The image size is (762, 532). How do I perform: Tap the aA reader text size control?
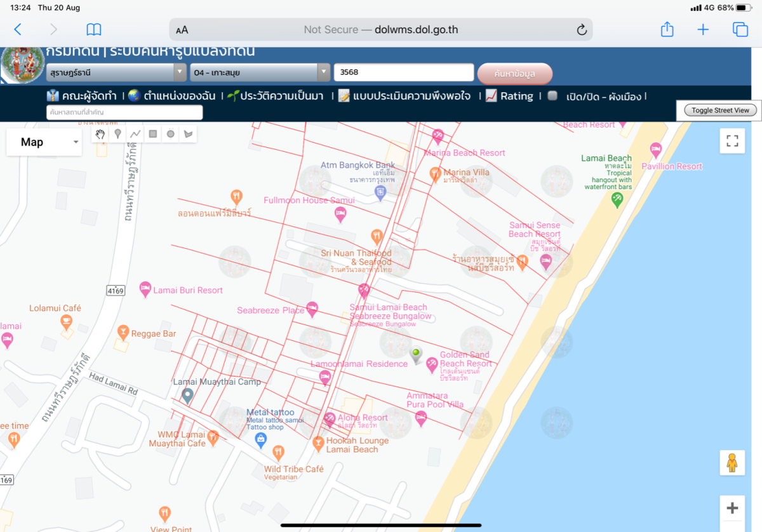182,30
